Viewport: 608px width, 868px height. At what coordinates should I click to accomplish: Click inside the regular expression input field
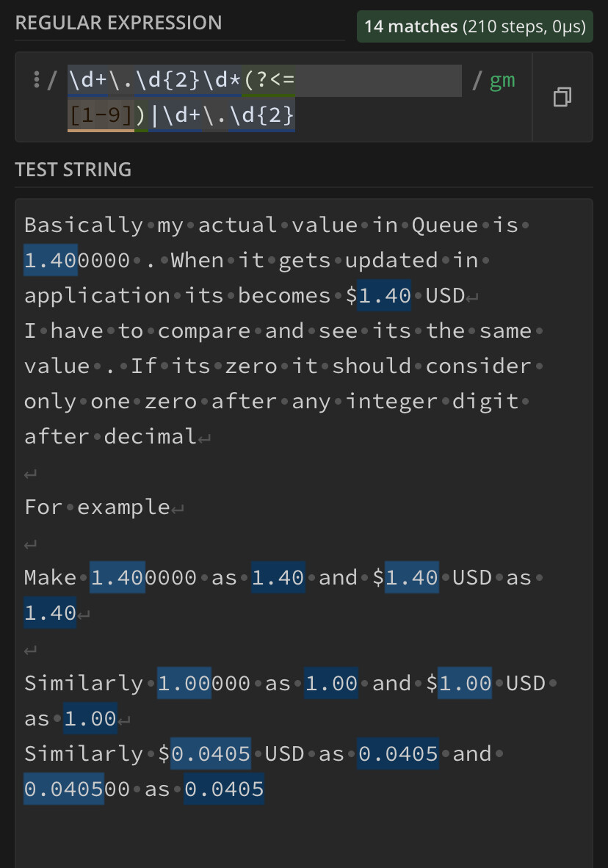[x=264, y=98]
